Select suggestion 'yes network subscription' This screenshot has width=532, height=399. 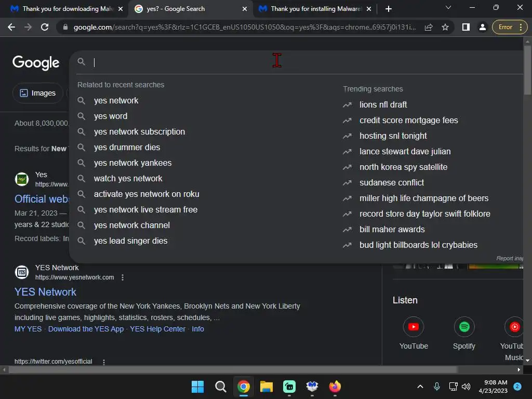(x=139, y=131)
